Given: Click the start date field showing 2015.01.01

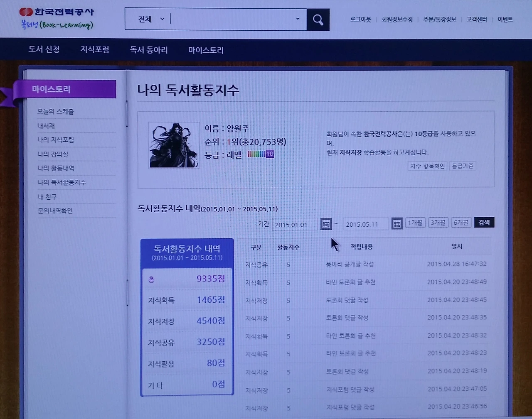Looking at the screenshot, I should pos(295,225).
